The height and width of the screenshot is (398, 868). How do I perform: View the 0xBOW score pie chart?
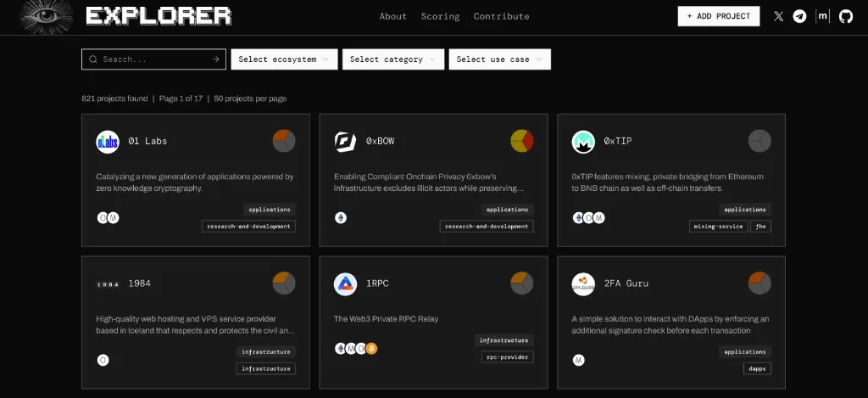pos(522,141)
